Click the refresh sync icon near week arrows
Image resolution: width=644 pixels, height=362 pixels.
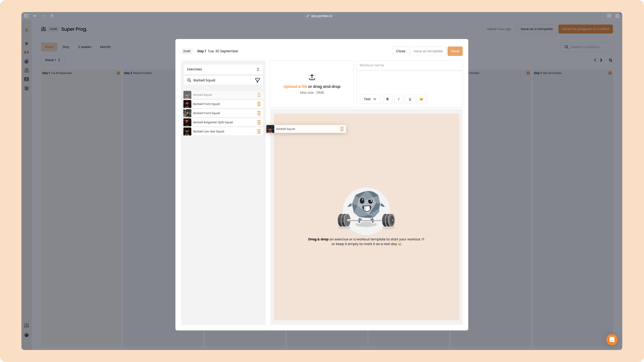point(611,60)
